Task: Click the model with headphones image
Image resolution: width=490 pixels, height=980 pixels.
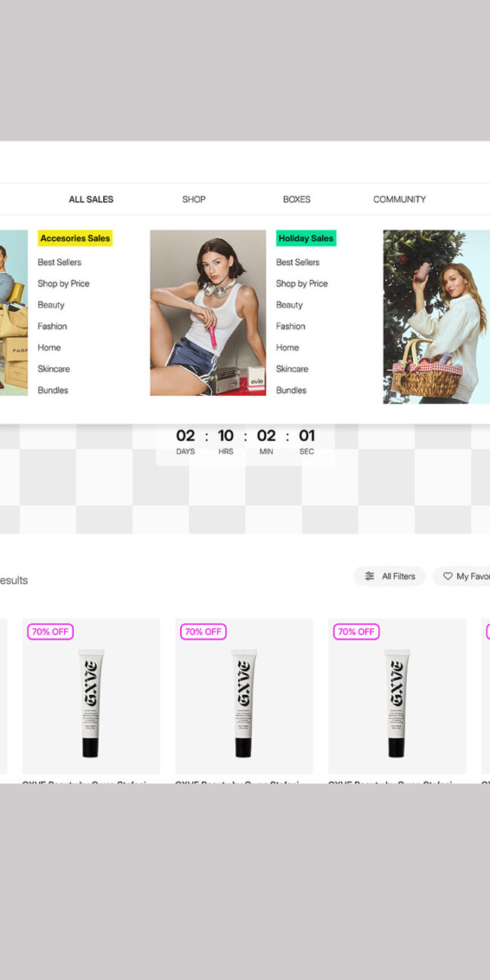Action: [208, 313]
